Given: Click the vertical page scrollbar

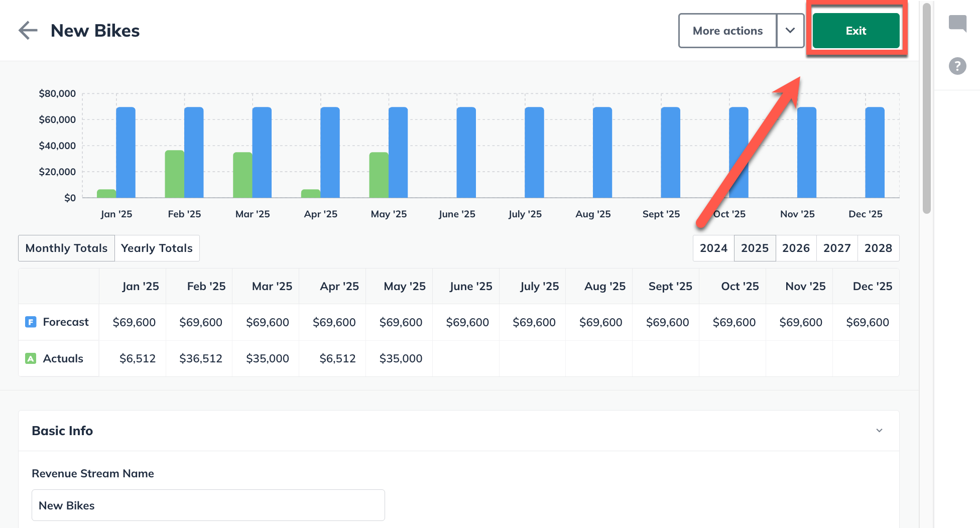Looking at the screenshot, I should 927,108.
